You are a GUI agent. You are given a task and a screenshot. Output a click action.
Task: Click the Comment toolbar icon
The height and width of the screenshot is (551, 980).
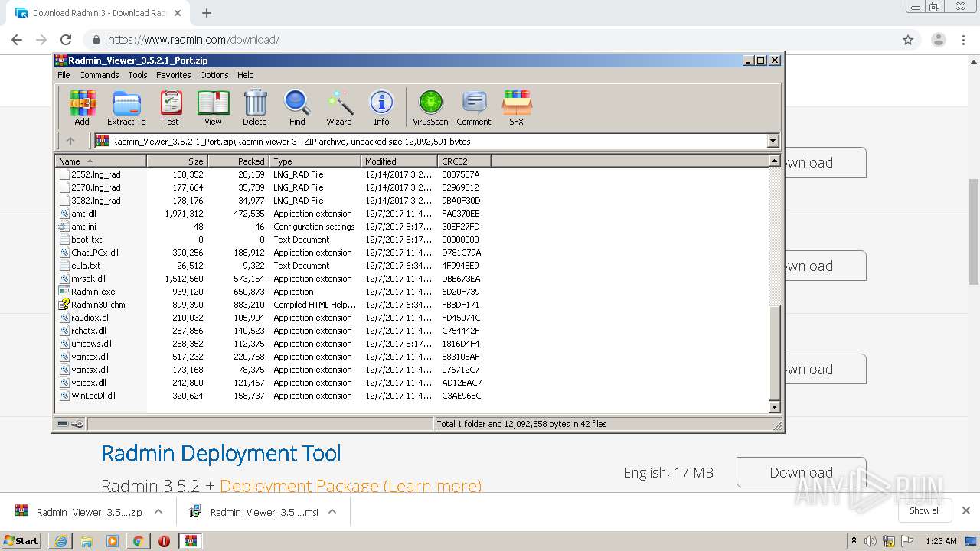pyautogui.click(x=474, y=107)
